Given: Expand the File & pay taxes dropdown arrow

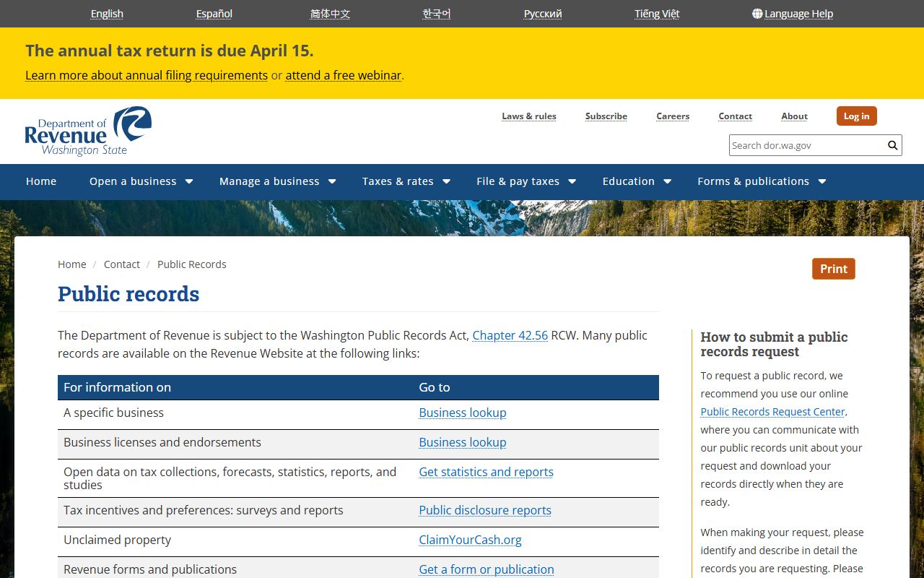Looking at the screenshot, I should point(572,181).
